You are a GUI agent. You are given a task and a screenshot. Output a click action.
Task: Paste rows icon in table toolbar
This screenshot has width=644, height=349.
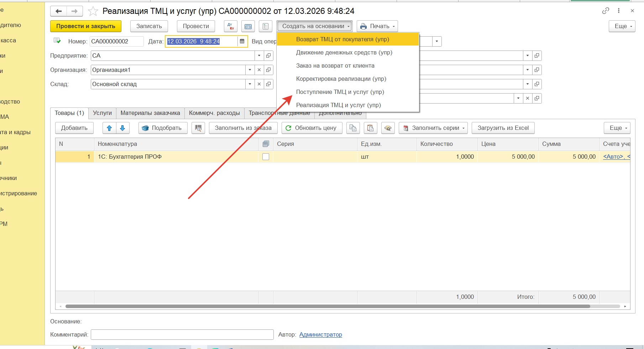[x=371, y=128]
